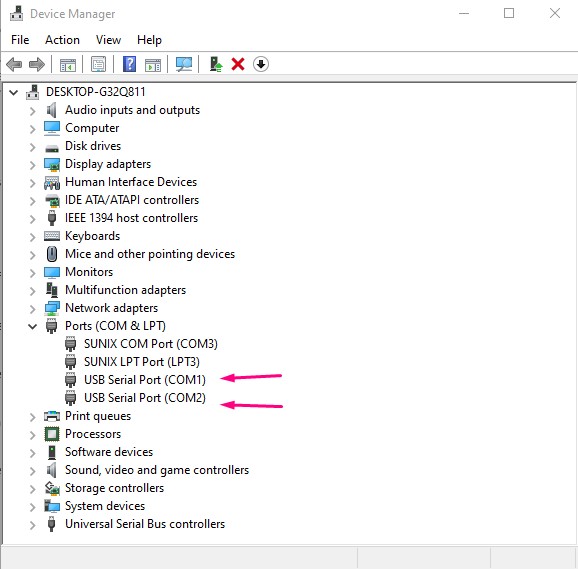The image size is (578, 569).
Task: Click the Update driver toolbar icon
Action: pyautogui.click(x=216, y=64)
